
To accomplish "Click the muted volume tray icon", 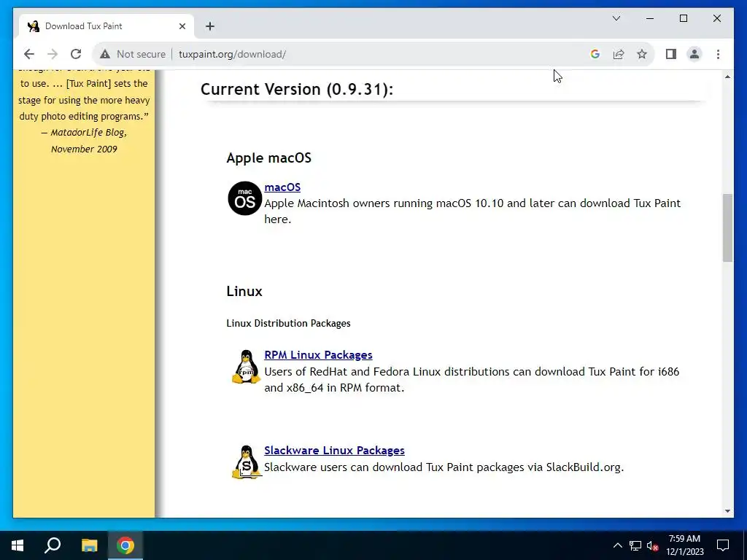I will (x=653, y=545).
